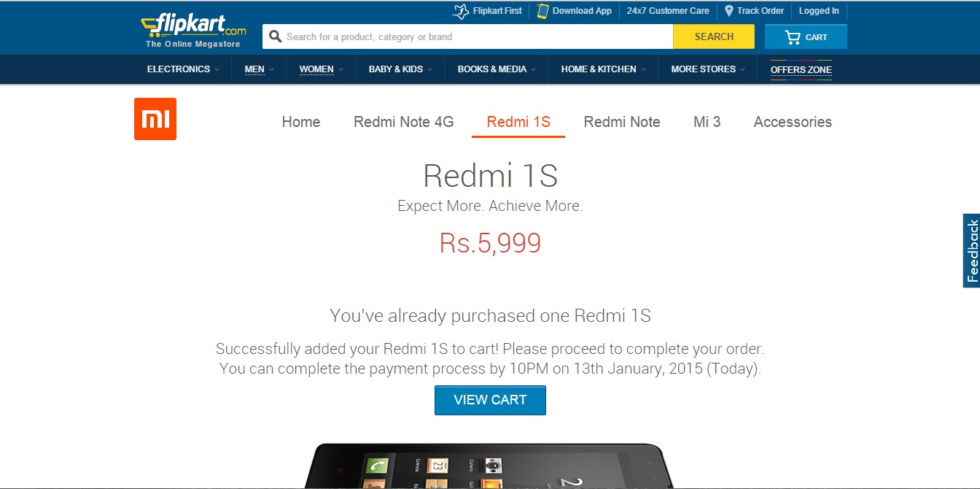Screen dimensions: 980x489
Task: Open the Accessories tab
Action: pyautogui.click(x=793, y=122)
